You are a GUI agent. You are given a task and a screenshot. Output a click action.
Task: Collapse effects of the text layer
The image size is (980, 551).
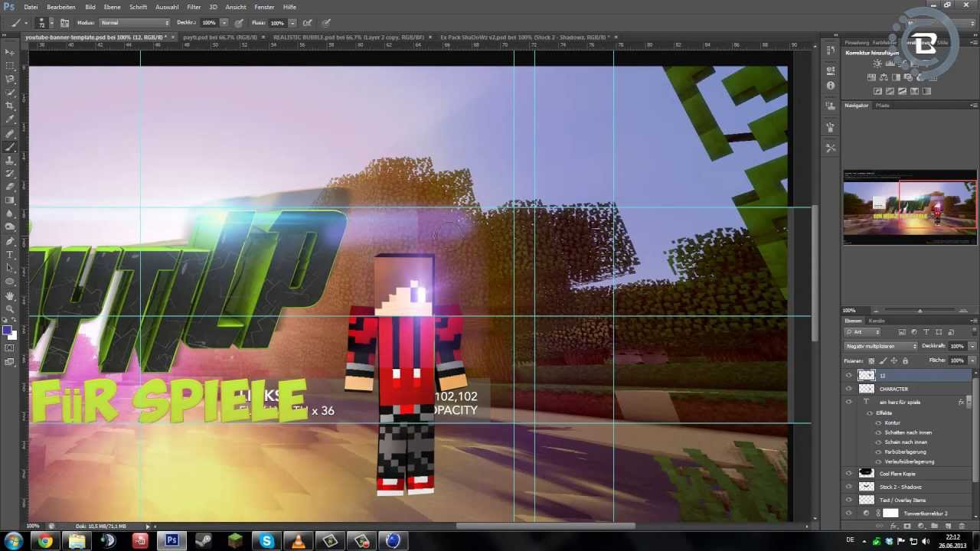pyautogui.click(x=970, y=402)
